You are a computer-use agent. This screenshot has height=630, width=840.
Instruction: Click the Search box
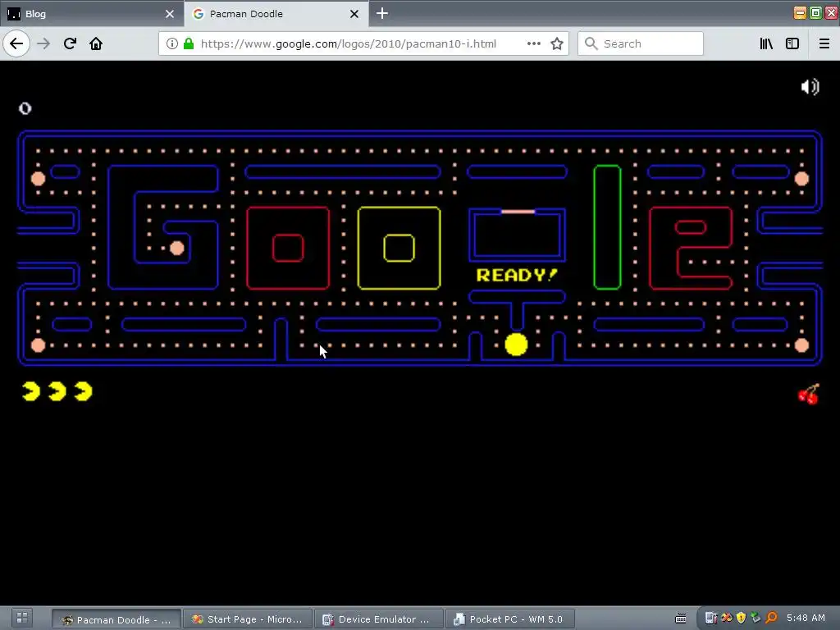[640, 43]
